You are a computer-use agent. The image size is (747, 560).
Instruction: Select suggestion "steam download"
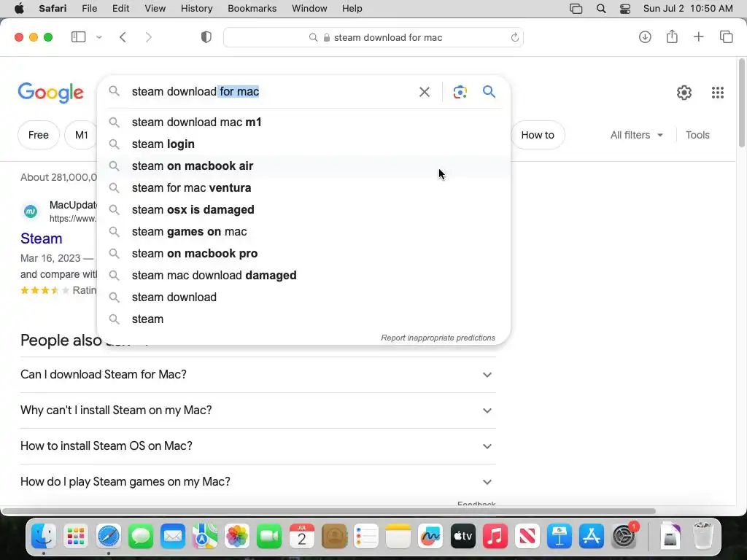point(303,297)
